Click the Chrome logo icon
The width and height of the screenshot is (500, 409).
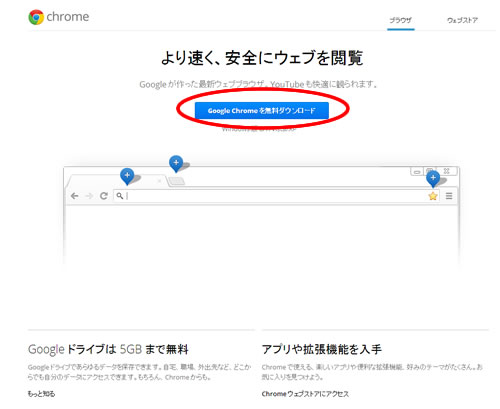pos(36,17)
